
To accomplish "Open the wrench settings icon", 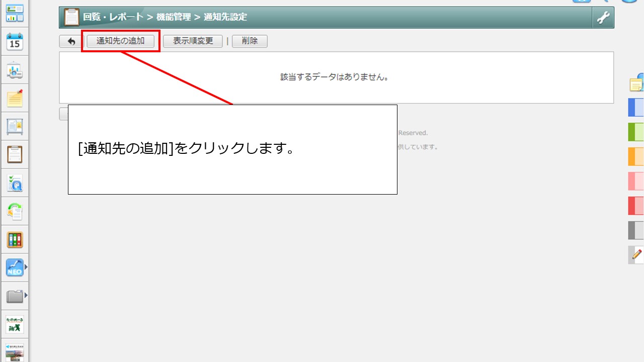I will click(603, 18).
